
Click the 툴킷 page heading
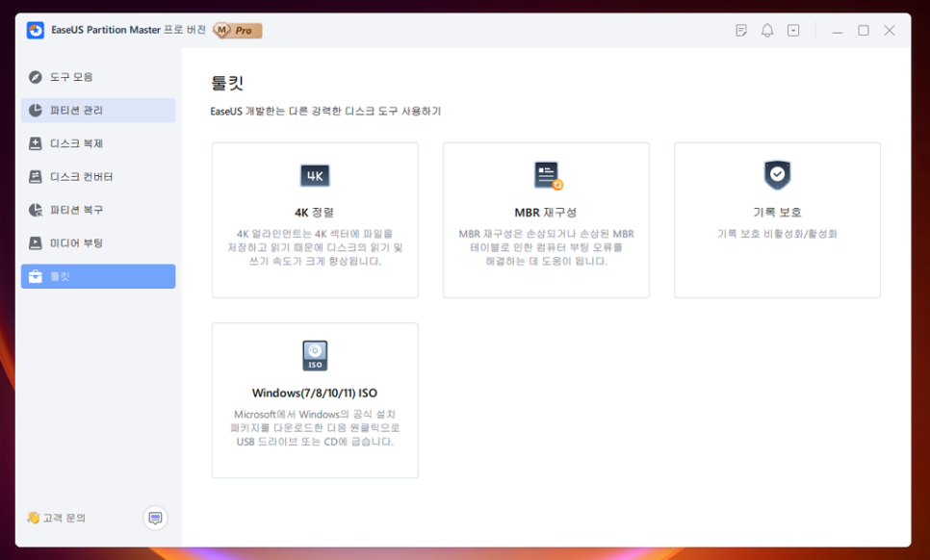pyautogui.click(x=227, y=83)
